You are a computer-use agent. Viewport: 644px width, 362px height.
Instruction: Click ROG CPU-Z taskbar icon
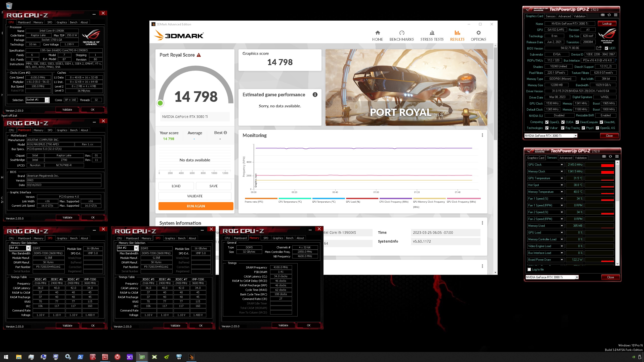coord(105,357)
